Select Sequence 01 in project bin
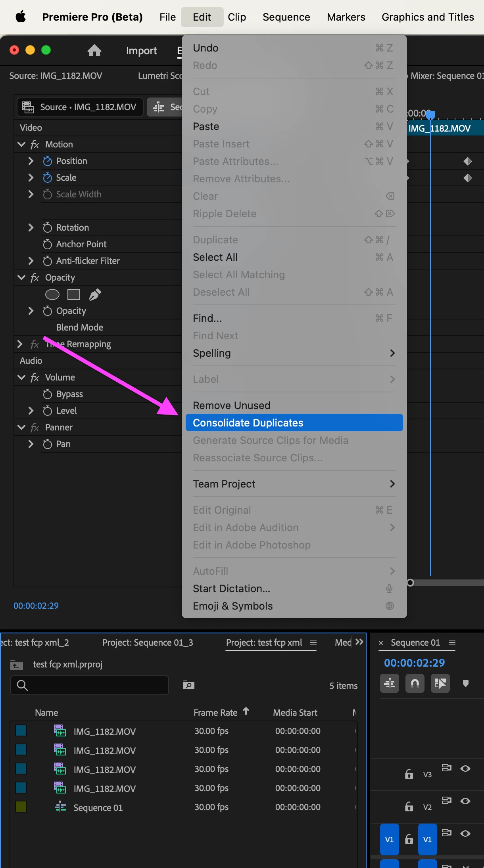 98,807
